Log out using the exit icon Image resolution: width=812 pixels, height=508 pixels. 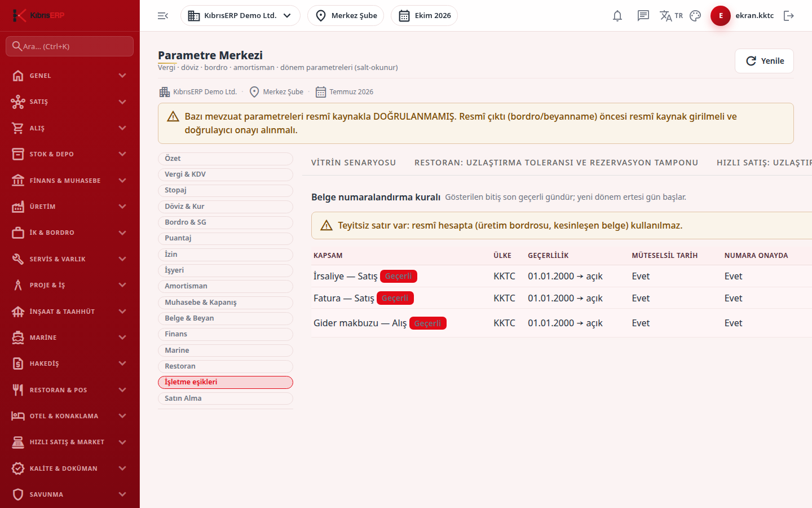click(789, 16)
